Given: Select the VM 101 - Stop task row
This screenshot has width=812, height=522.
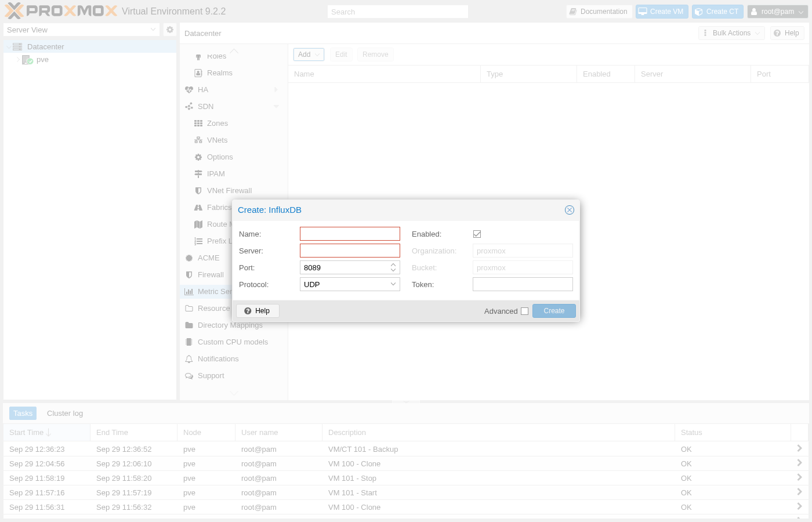Looking at the screenshot, I should click(406, 478).
